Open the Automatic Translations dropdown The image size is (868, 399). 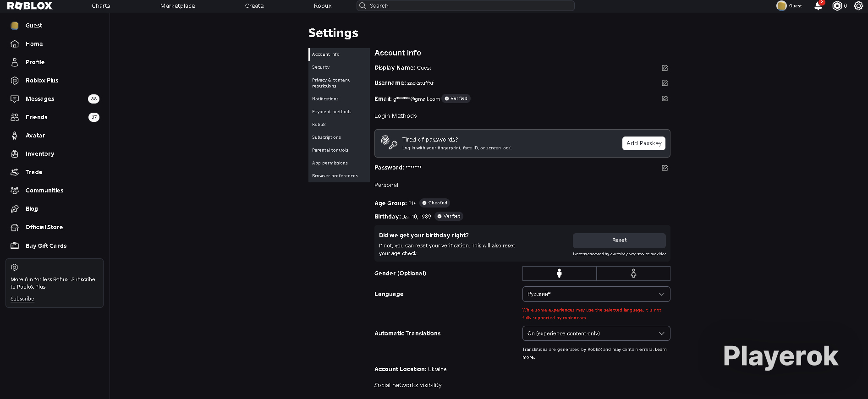tap(596, 333)
